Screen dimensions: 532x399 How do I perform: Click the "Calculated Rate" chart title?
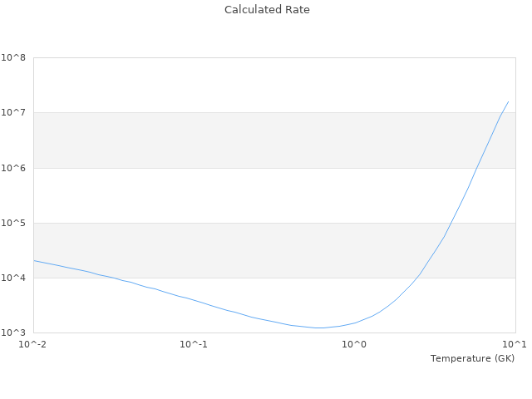[x=266, y=10]
